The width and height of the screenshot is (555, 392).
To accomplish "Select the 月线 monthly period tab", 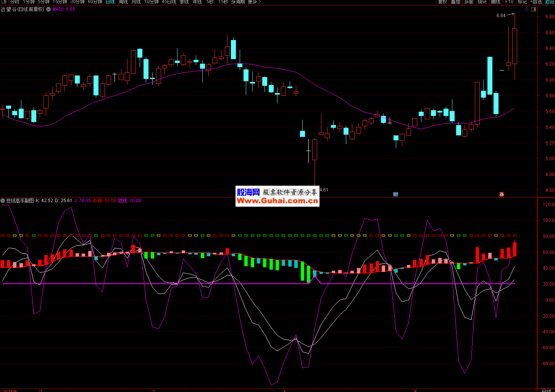I will tap(136, 2).
